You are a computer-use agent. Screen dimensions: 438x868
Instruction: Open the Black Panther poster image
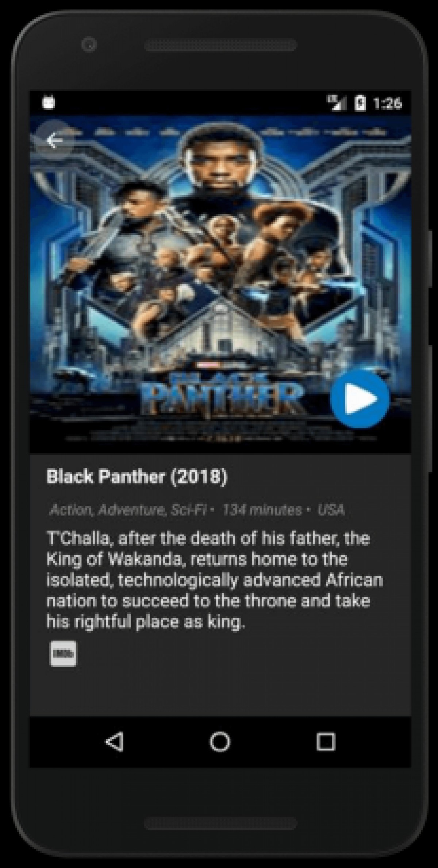[x=220, y=284]
